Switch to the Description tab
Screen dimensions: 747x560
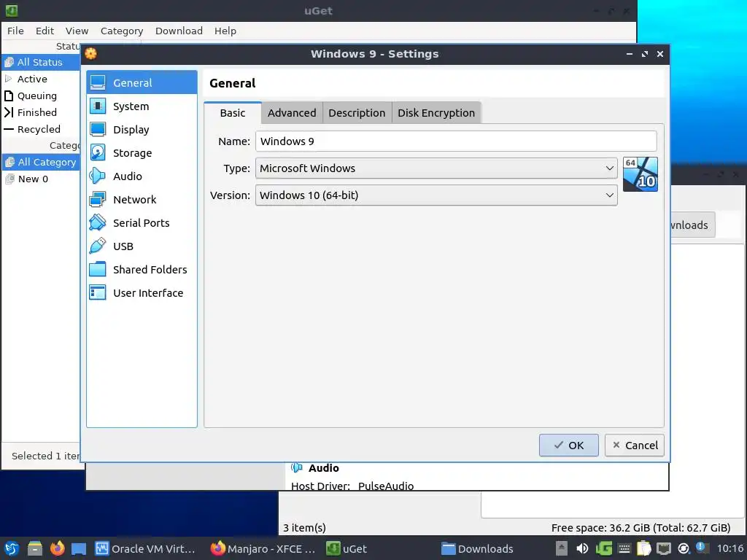click(x=357, y=113)
